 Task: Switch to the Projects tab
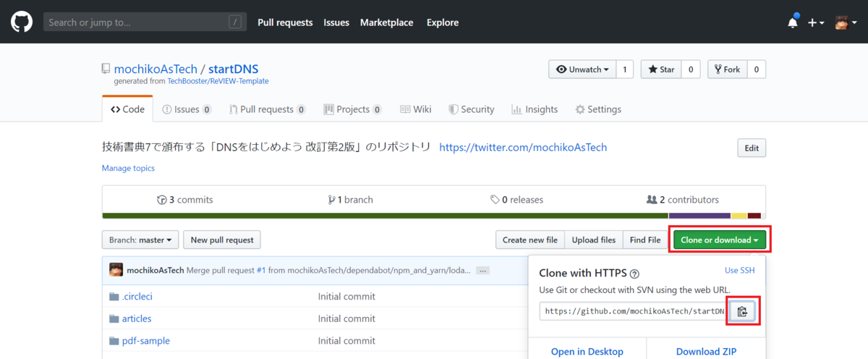[x=353, y=109]
